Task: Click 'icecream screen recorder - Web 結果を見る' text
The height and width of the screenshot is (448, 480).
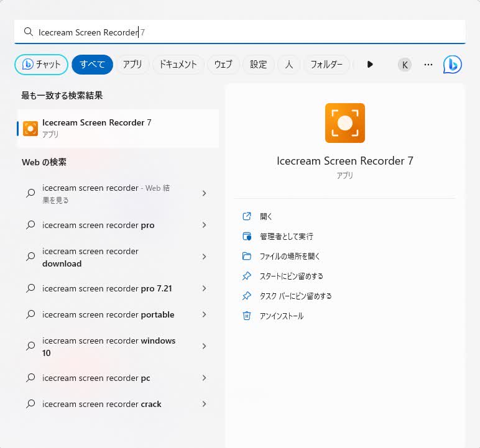Action: (x=106, y=194)
